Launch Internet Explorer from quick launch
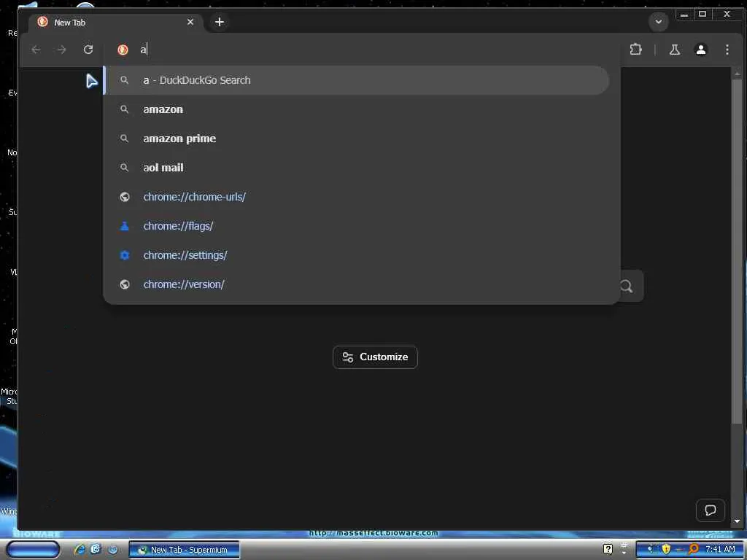Image resolution: width=747 pixels, height=560 pixels. coord(79,550)
